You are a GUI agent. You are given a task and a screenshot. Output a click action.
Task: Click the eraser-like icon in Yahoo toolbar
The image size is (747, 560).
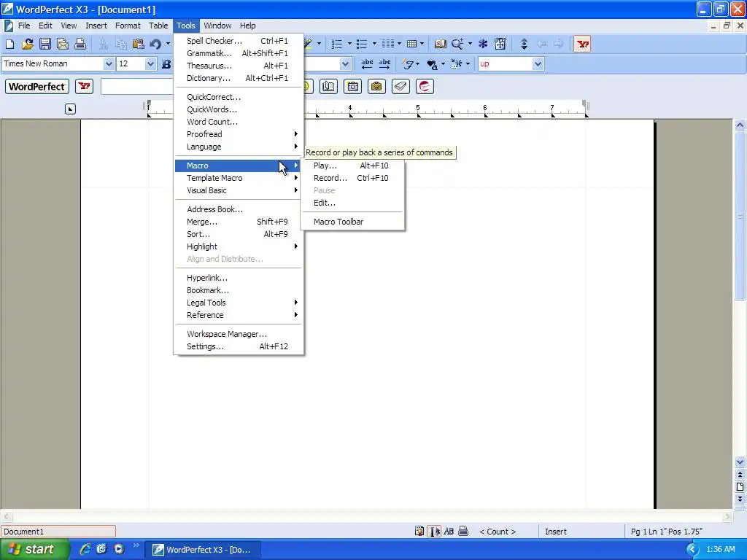[400, 87]
